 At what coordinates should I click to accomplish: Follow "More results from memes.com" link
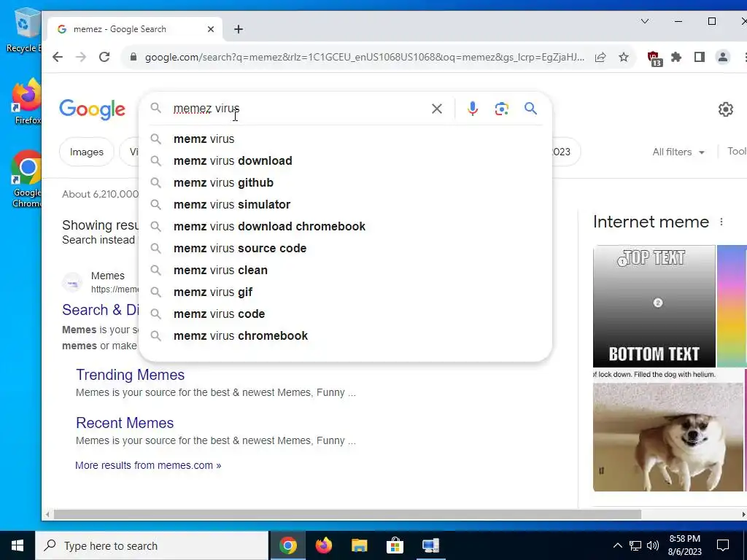point(148,465)
